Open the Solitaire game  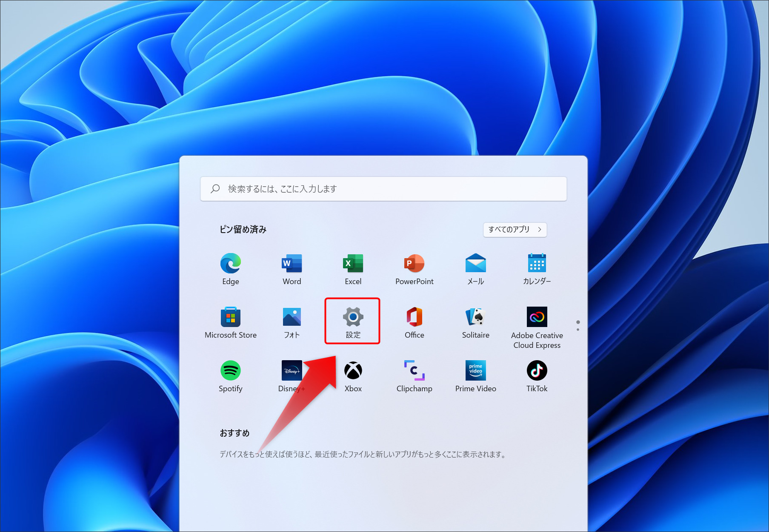[x=475, y=323]
